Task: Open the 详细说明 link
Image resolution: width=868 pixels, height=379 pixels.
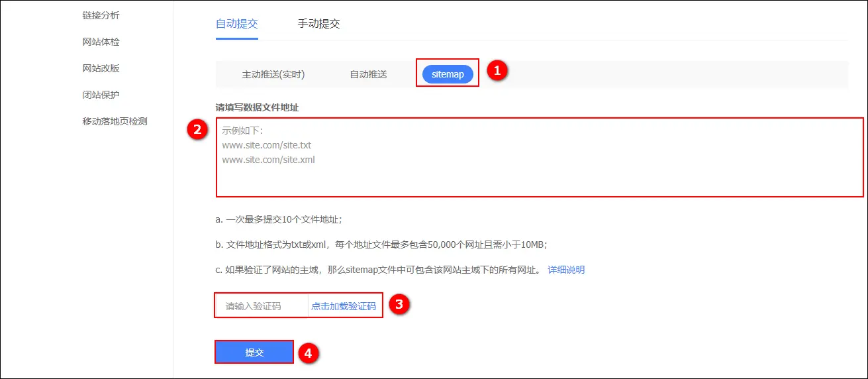Action: click(566, 270)
